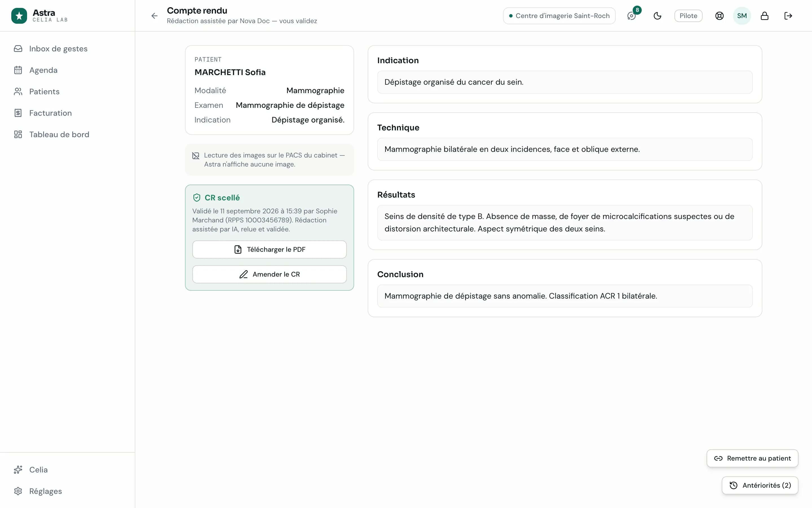Click the Indication text field
The image size is (812, 508).
(x=565, y=82)
